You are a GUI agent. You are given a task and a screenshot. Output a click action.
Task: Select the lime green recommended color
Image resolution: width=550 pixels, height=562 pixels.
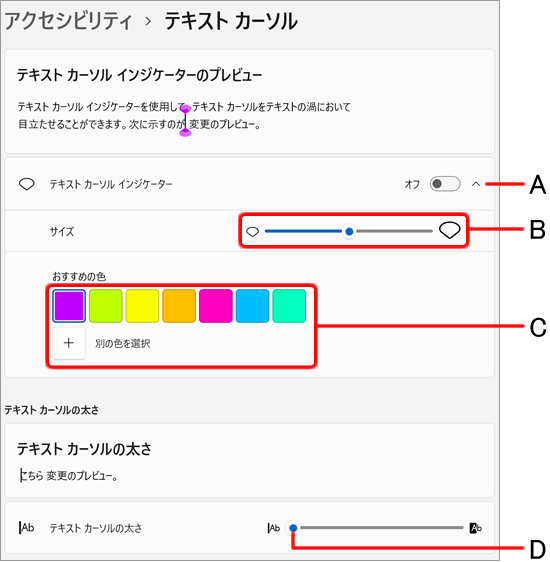pos(106,306)
